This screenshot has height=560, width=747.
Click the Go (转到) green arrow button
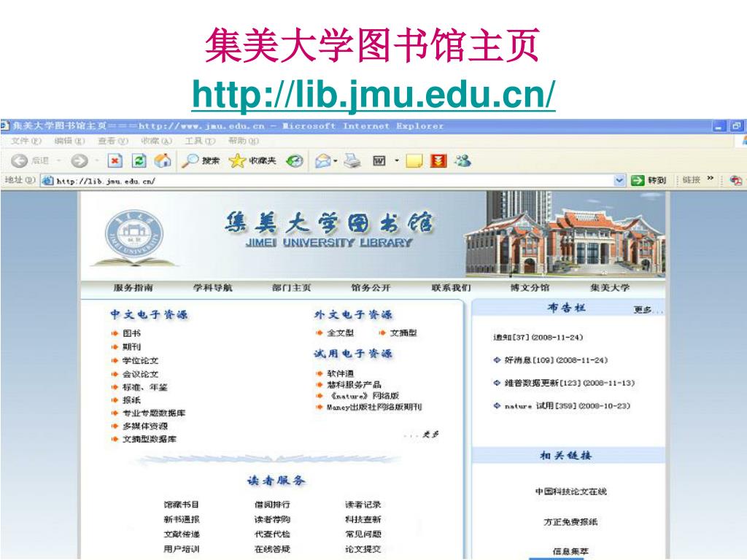[649, 181]
